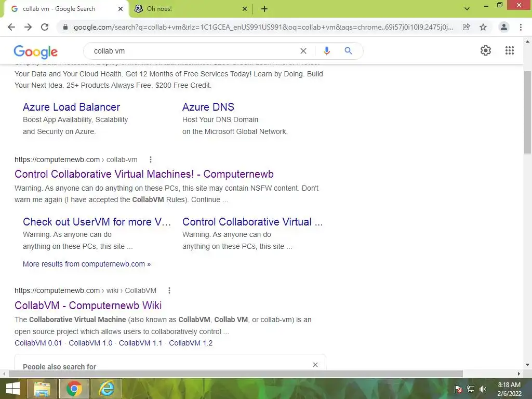The image size is (532, 399).
Task: Open the CollabVM 1.1 link
Action: [x=140, y=343]
